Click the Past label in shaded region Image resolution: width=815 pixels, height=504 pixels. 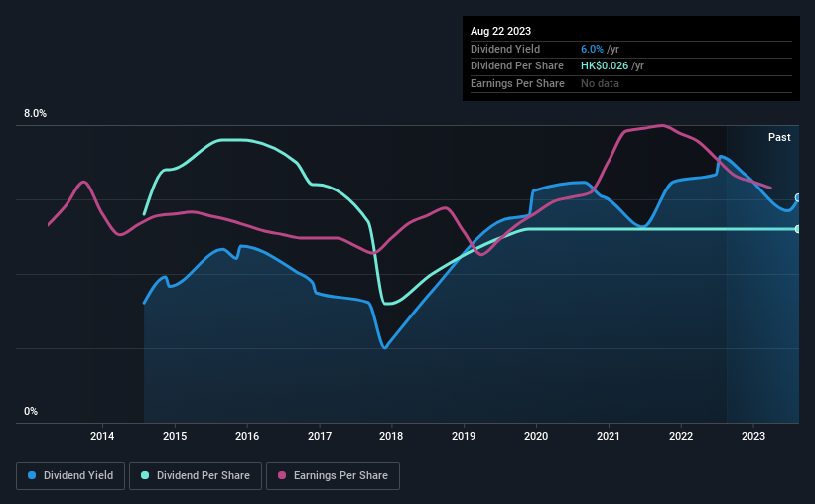(779, 137)
